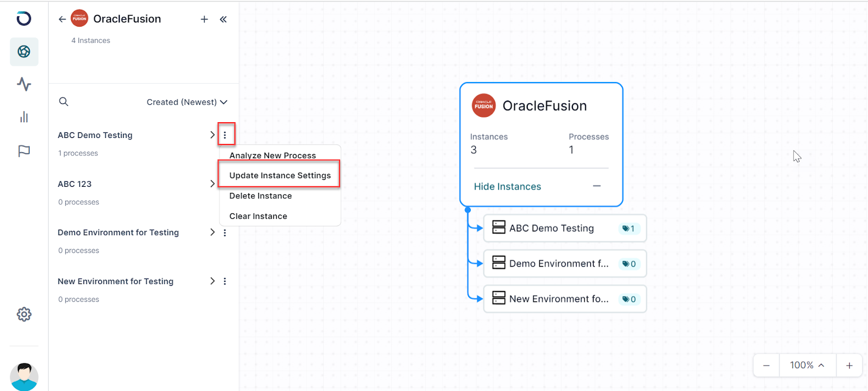Select New Environment for Testing in list

pyautogui.click(x=116, y=281)
